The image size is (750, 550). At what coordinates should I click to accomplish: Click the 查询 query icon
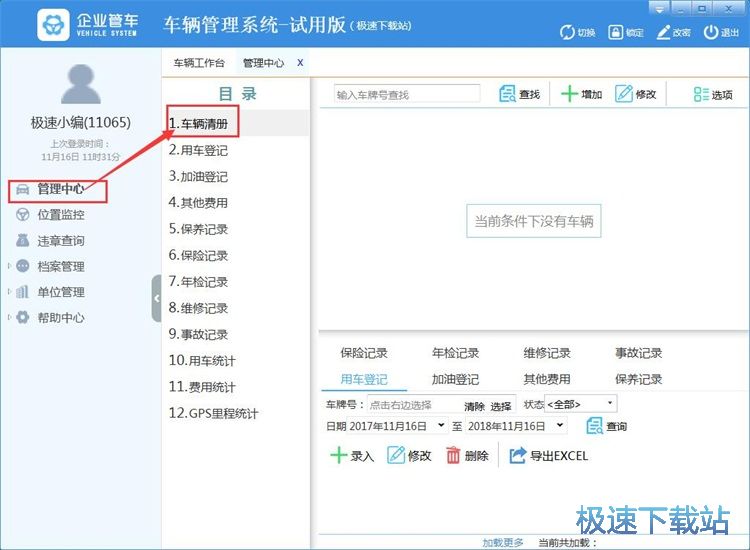595,426
